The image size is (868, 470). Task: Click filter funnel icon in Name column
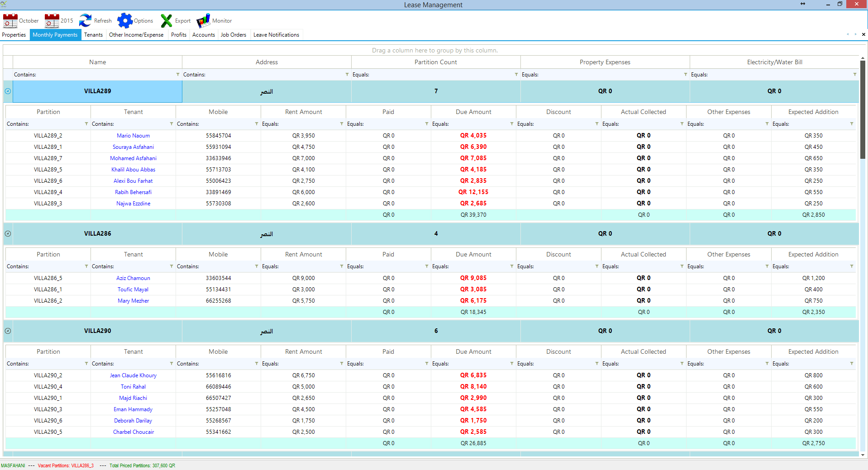click(x=178, y=75)
